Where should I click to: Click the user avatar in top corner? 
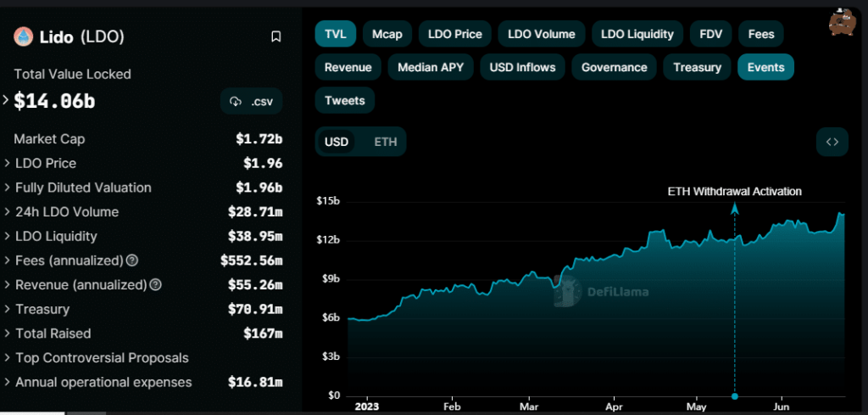(841, 21)
